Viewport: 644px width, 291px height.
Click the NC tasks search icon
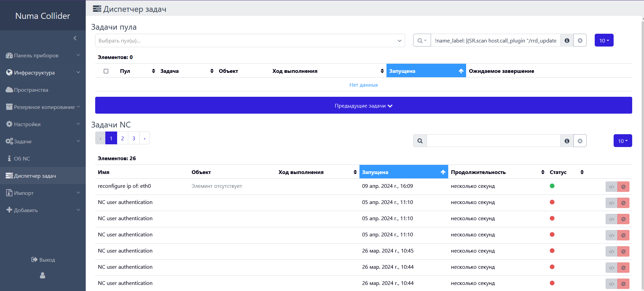(420, 141)
